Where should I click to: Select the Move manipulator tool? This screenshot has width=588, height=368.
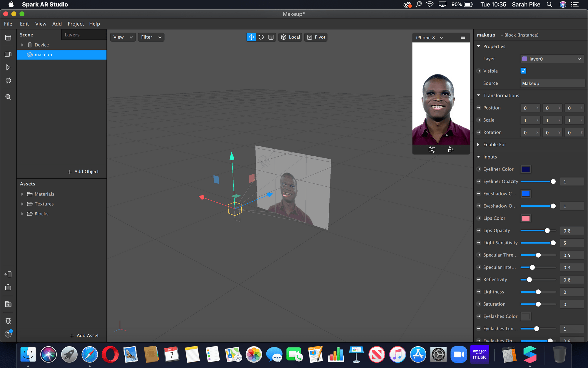click(x=251, y=37)
